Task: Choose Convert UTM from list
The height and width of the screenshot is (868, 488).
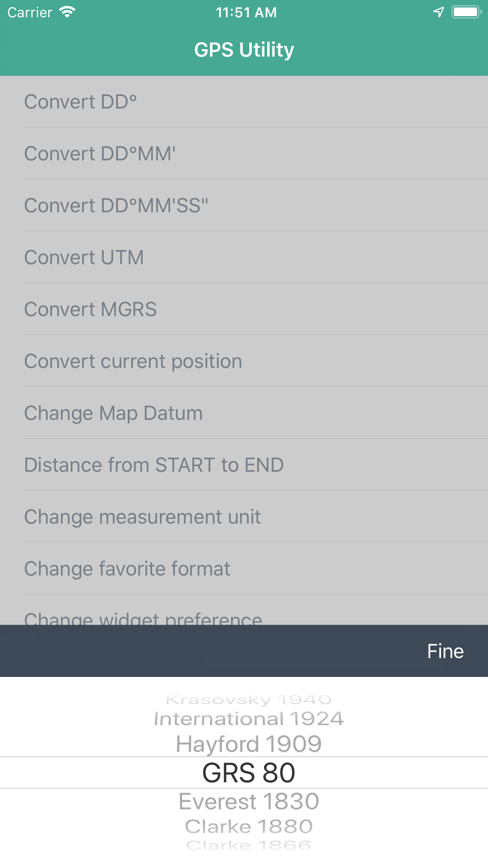Action: (x=244, y=257)
